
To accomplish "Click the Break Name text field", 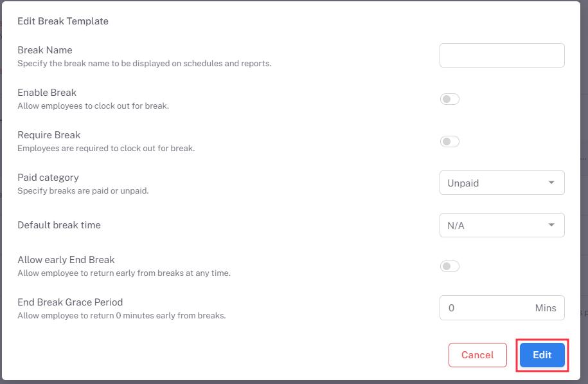I will pyautogui.click(x=502, y=55).
